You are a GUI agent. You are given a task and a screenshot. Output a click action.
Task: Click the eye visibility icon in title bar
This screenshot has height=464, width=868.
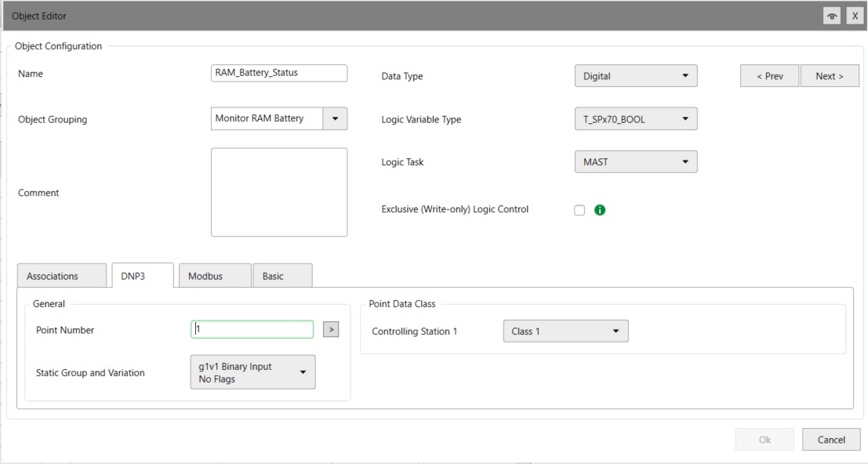click(x=831, y=16)
